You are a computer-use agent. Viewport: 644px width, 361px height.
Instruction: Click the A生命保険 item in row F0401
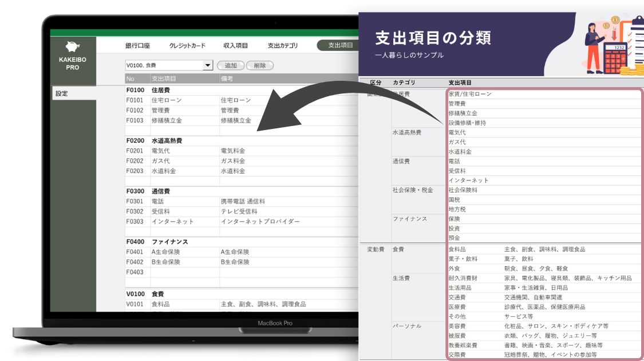(x=166, y=252)
